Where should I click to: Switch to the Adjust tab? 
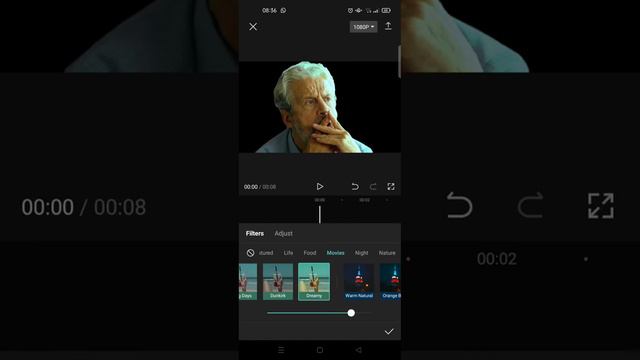[x=283, y=233]
